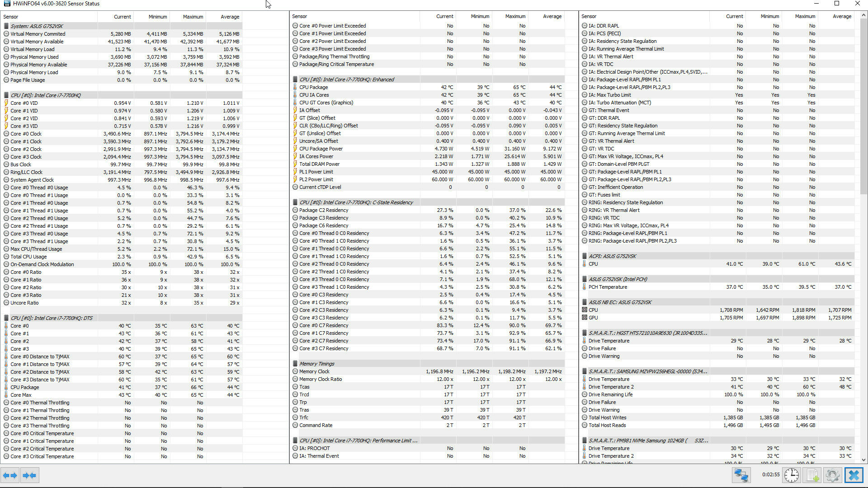The width and height of the screenshot is (868, 488).
Task: Click the circle icon beside Memory Clock
Action: pyautogui.click(x=295, y=371)
